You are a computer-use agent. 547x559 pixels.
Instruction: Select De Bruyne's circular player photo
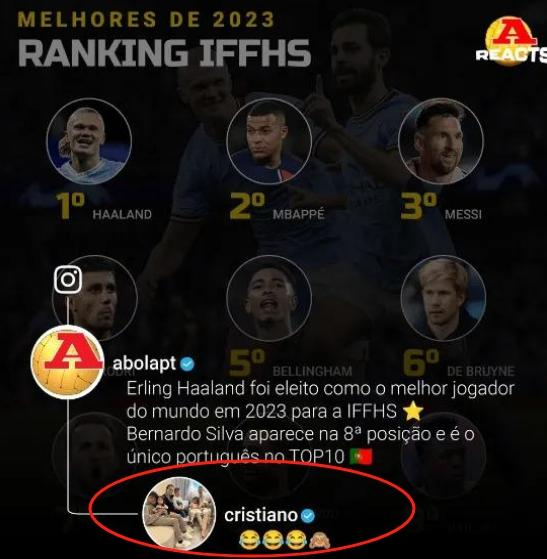(x=443, y=298)
